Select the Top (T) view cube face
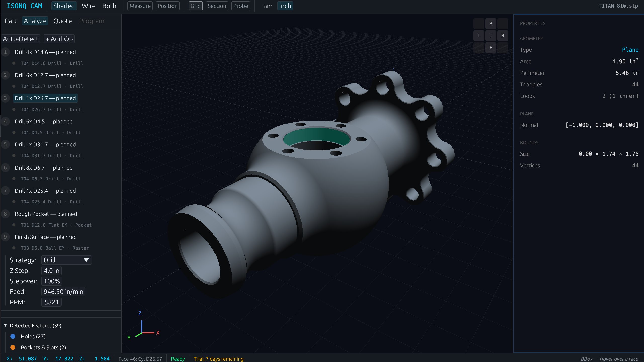This screenshot has width=644, height=362. point(491,36)
